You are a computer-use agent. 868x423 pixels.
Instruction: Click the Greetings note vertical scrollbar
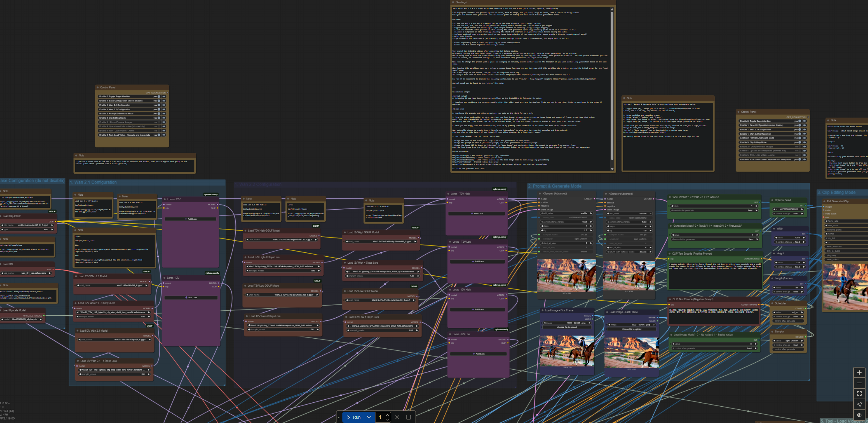click(612, 87)
